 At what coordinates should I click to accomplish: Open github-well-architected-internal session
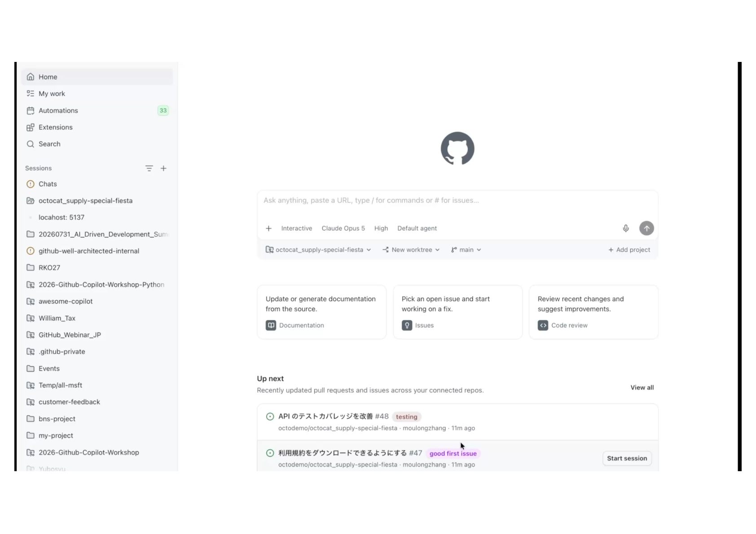coord(97,251)
